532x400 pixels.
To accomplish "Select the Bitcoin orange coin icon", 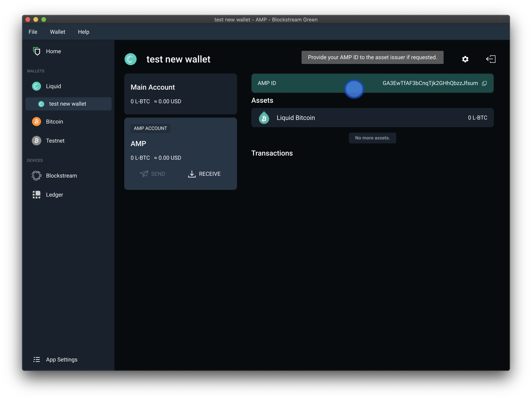I will click(36, 122).
